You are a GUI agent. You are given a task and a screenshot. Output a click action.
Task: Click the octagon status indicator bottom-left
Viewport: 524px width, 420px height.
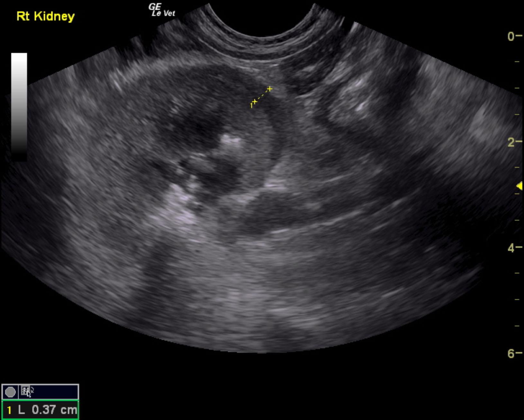[11, 391]
